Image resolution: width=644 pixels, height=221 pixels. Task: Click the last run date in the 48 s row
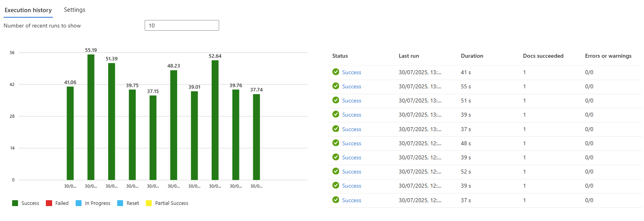(420, 143)
